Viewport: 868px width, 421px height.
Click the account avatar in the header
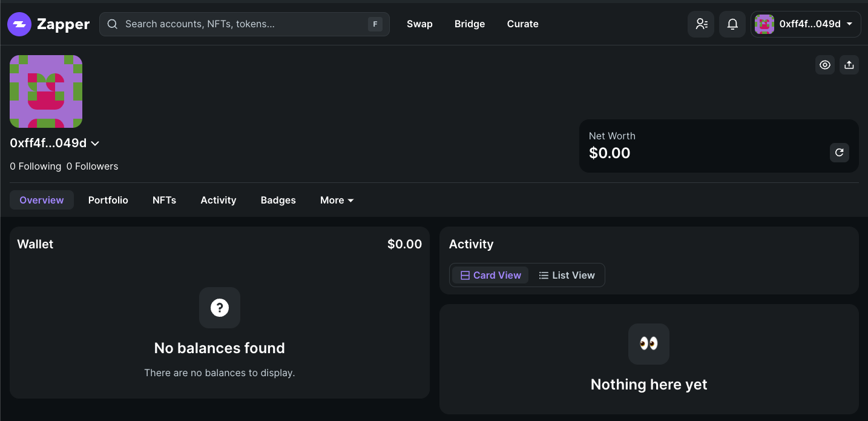[764, 24]
